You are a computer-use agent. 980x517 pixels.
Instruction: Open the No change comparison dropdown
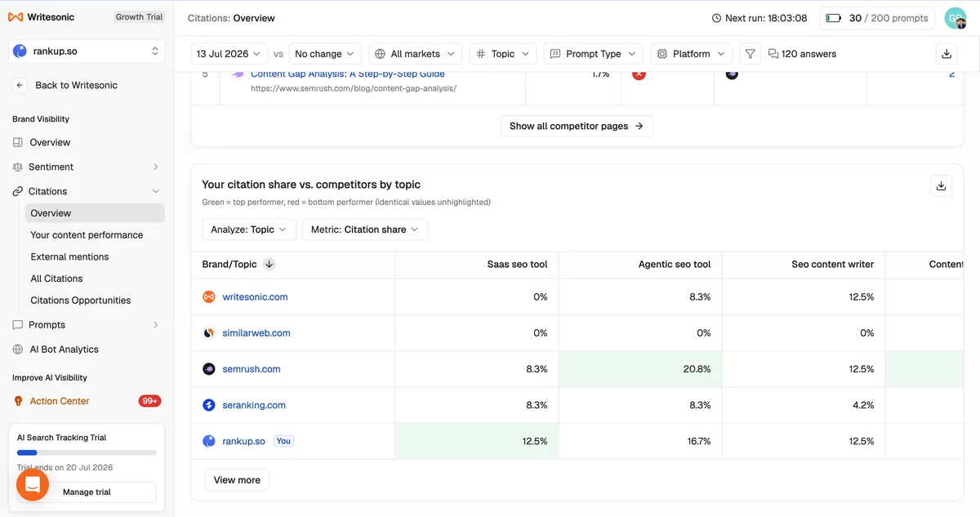point(325,54)
